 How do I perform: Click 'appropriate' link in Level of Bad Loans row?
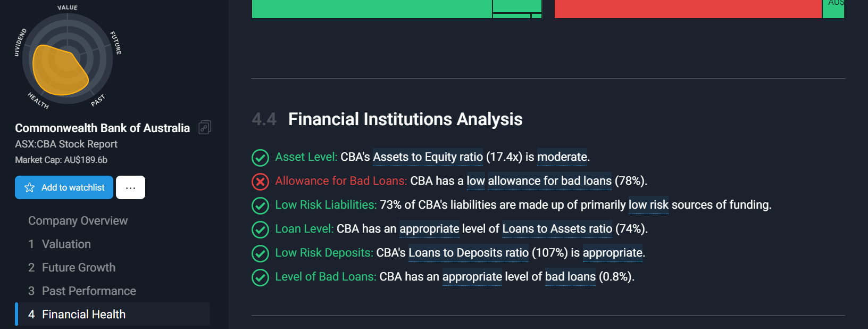click(472, 277)
